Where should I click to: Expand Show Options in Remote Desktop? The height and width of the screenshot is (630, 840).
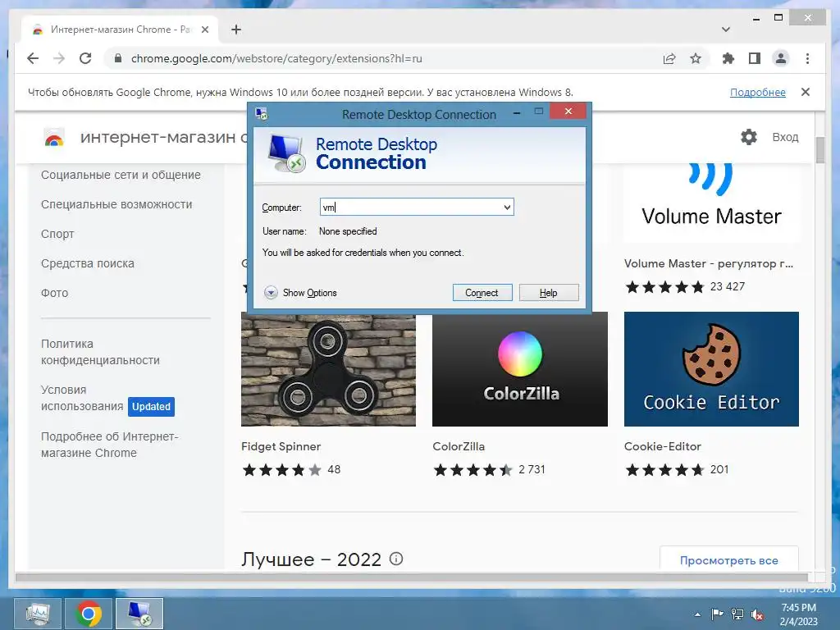(x=300, y=293)
